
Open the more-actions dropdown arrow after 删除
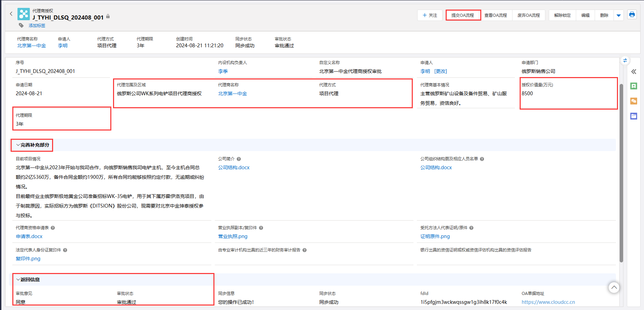click(618, 15)
